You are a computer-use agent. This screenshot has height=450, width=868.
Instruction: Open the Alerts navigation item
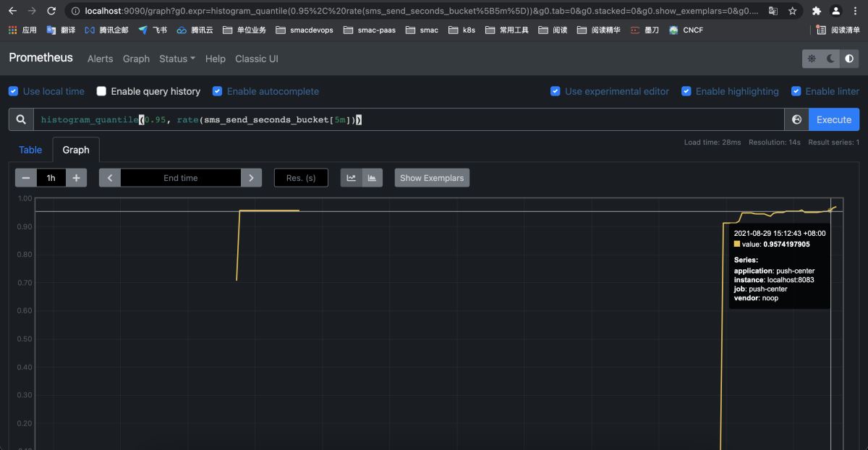100,59
